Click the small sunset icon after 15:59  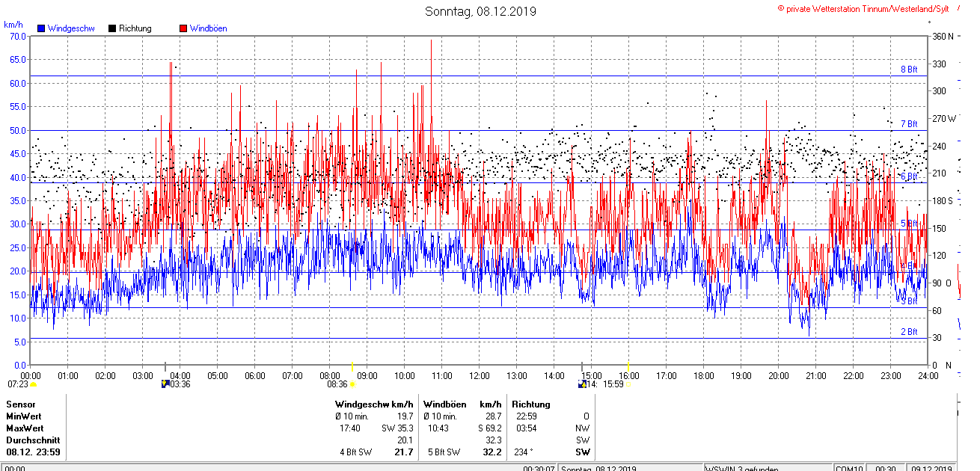click(629, 384)
